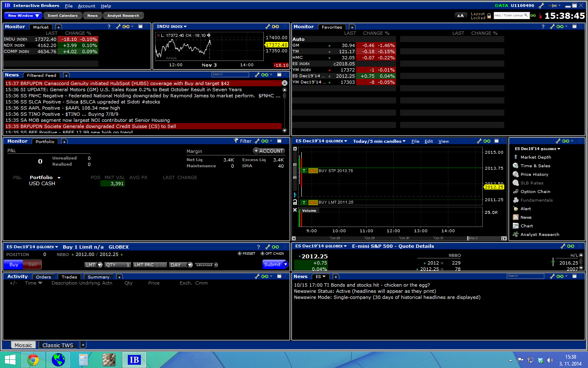The height and width of the screenshot is (368, 588).
Task: Open the Account menu
Action: (87, 6)
